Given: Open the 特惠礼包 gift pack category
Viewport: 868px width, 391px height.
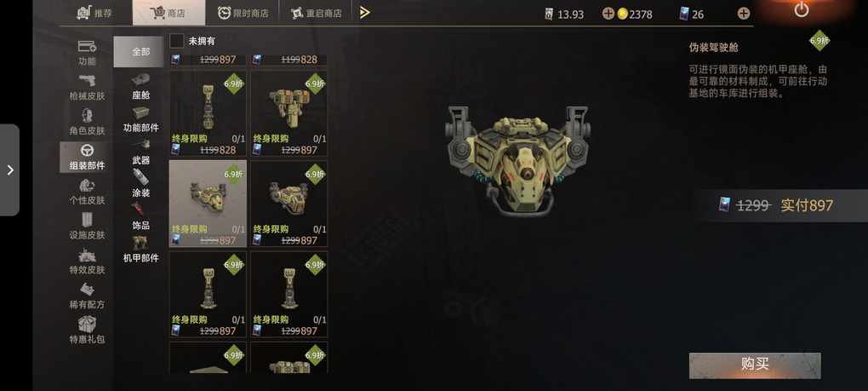Looking at the screenshot, I should (87, 330).
